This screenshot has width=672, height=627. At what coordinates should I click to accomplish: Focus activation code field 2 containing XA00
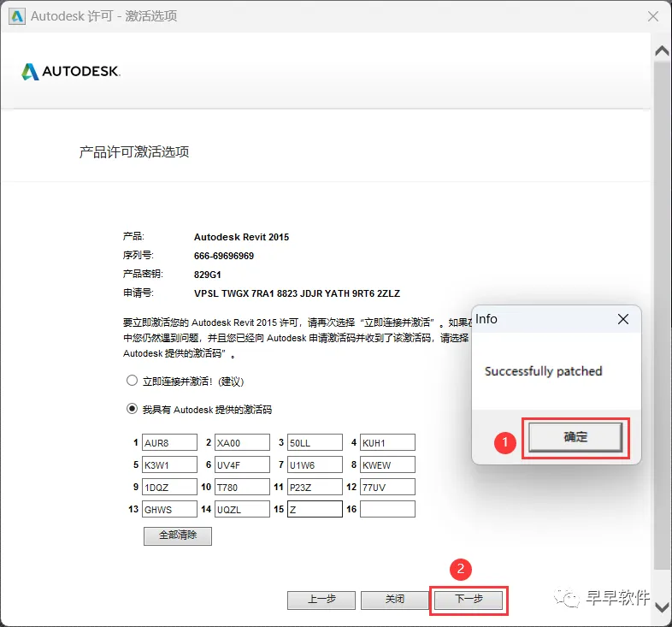pyautogui.click(x=243, y=442)
